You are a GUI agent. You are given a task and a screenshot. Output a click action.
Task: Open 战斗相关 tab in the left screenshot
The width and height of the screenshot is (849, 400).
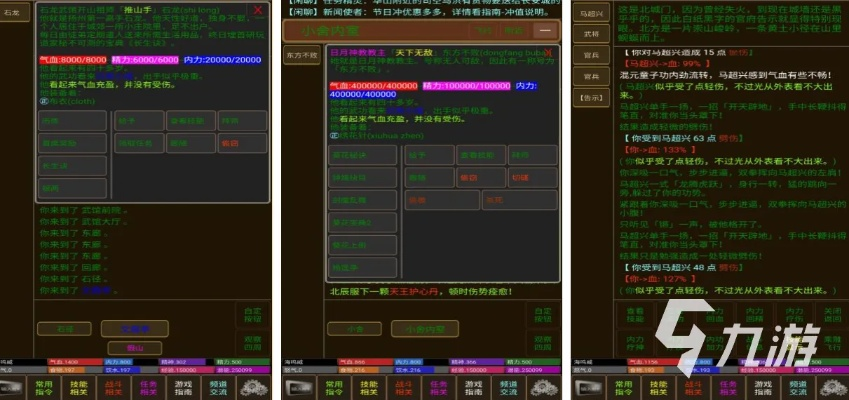pyautogui.click(x=114, y=388)
